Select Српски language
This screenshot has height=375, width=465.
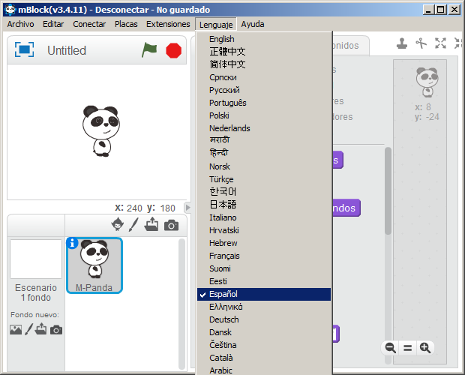(x=264, y=77)
